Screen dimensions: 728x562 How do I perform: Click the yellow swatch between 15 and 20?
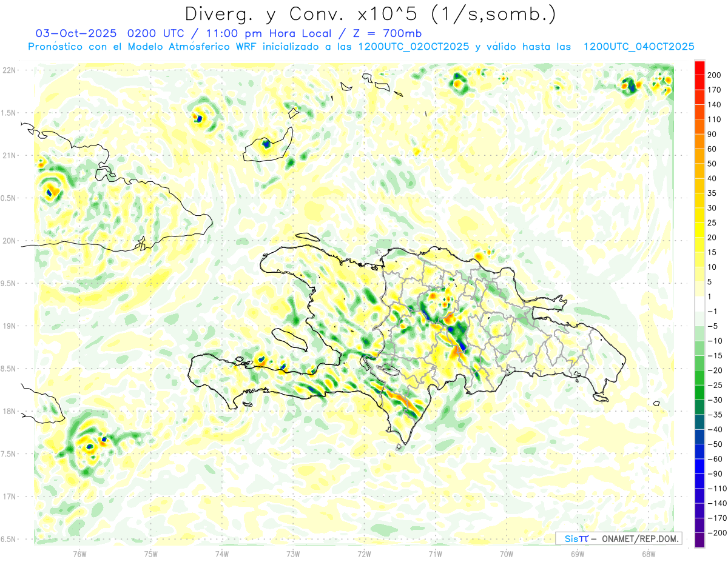(699, 245)
